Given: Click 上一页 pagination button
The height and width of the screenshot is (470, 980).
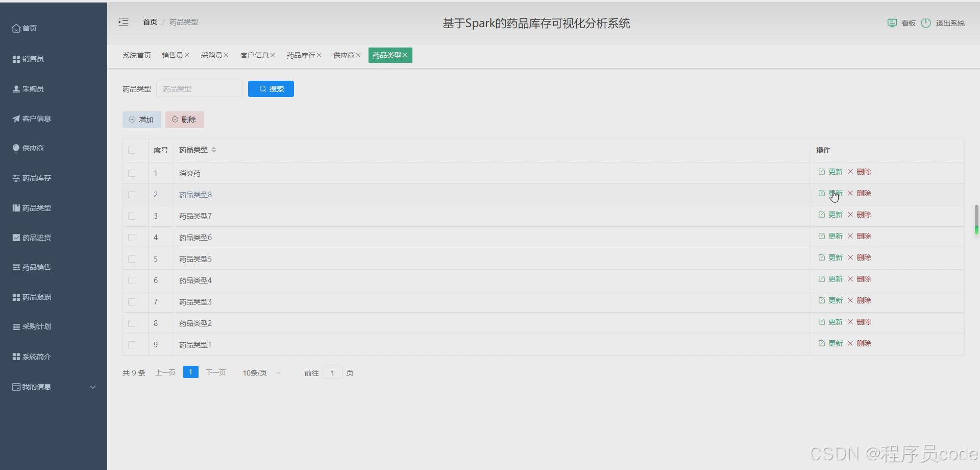Looking at the screenshot, I should click(165, 373).
